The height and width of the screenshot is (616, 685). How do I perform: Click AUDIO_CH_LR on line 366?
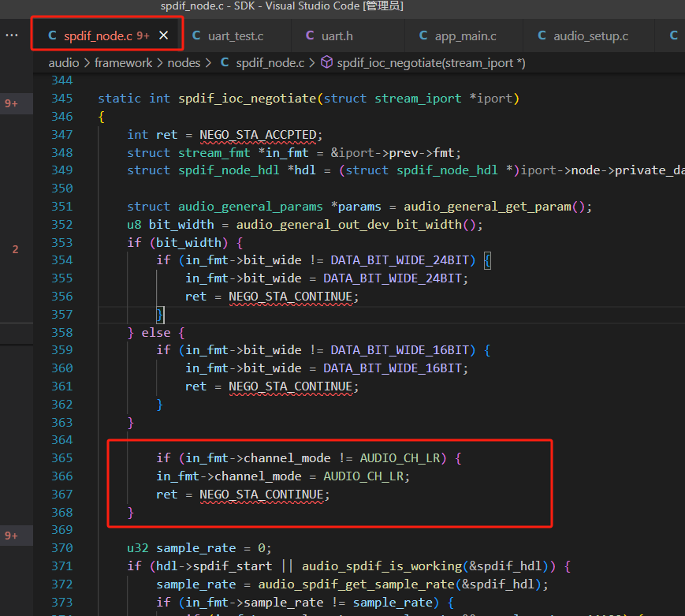(363, 476)
